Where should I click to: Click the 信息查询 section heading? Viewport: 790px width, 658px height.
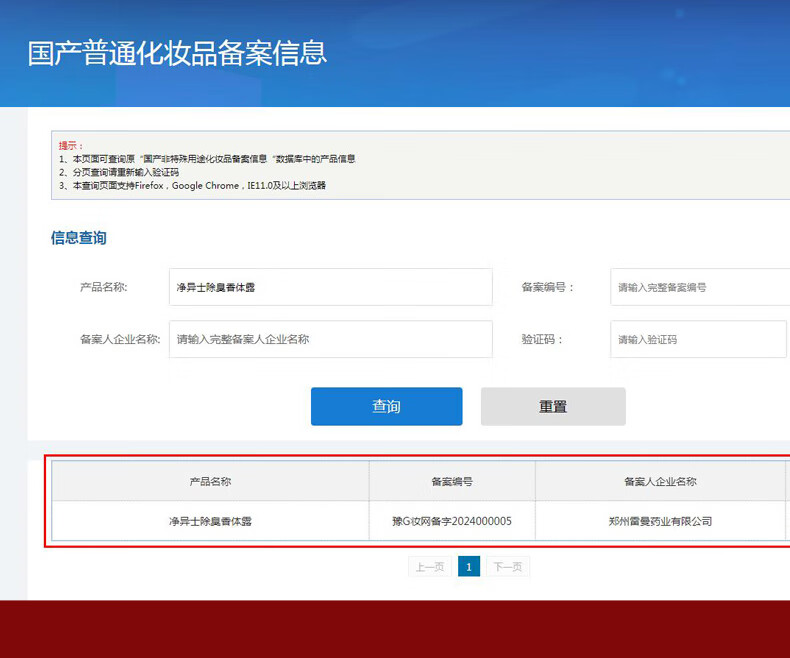tap(79, 238)
